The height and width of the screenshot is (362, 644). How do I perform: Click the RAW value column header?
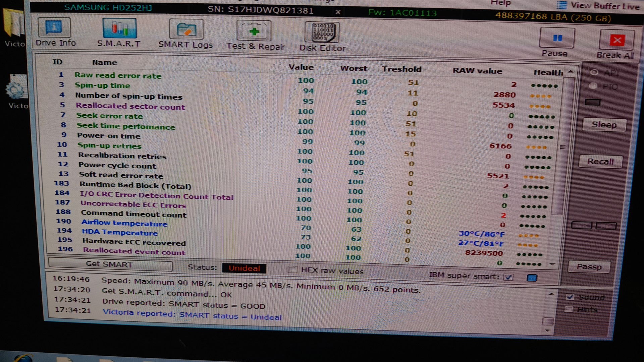click(x=477, y=71)
